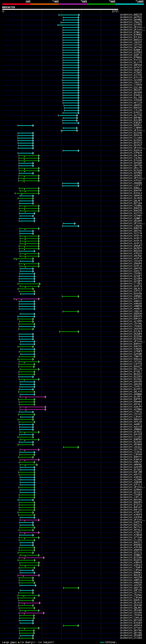146x644 pixels.
Task: Select the UniRef100_A0SPJ9 label
Action: point(131,236)
